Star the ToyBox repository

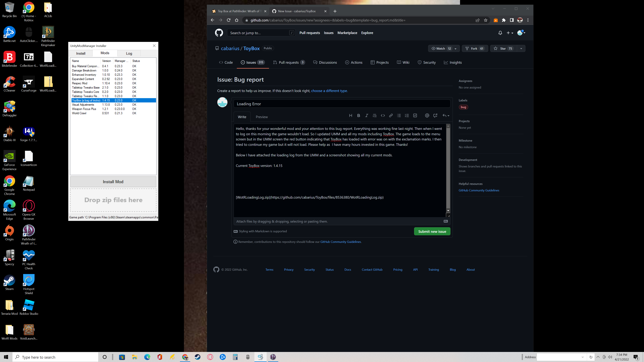[503, 48]
